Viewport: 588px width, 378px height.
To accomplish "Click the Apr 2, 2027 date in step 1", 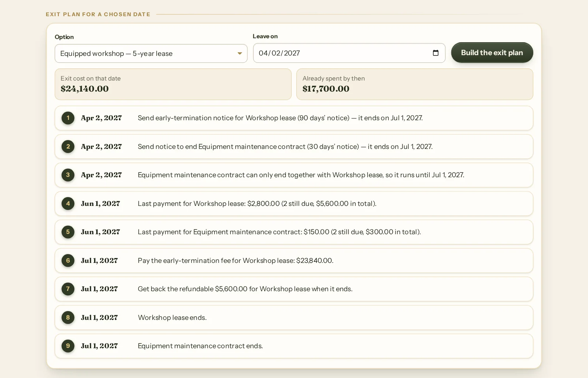I will (x=101, y=118).
